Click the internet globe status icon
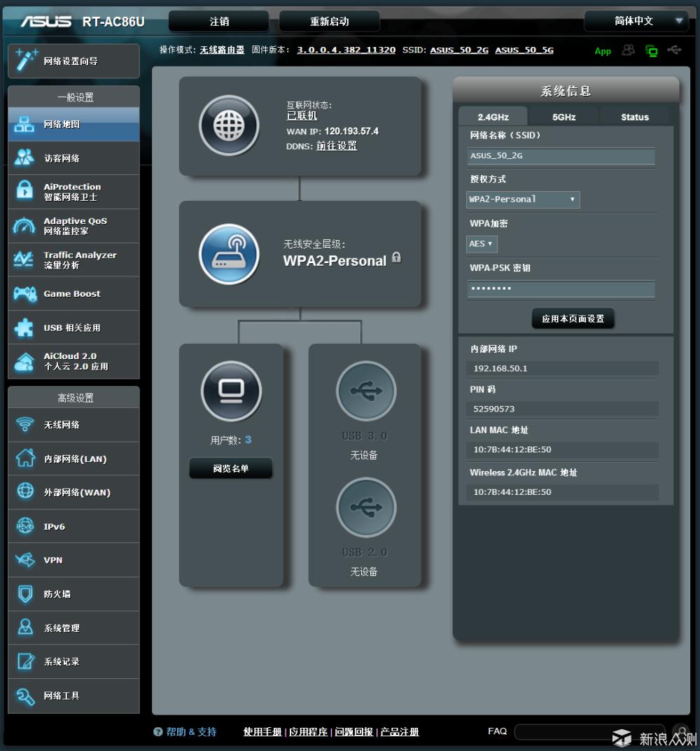Viewport: 700px width, 751px height. 229,126
